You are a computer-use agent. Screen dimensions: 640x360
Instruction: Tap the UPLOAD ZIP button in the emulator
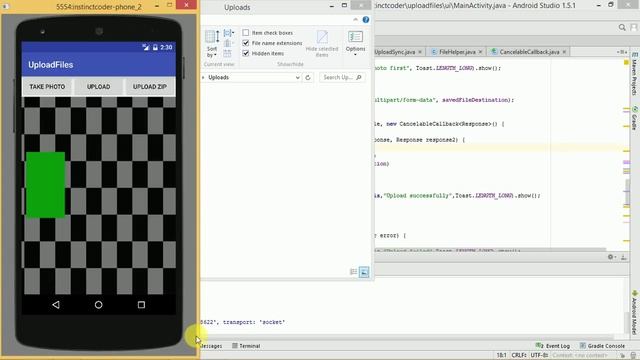click(x=150, y=87)
